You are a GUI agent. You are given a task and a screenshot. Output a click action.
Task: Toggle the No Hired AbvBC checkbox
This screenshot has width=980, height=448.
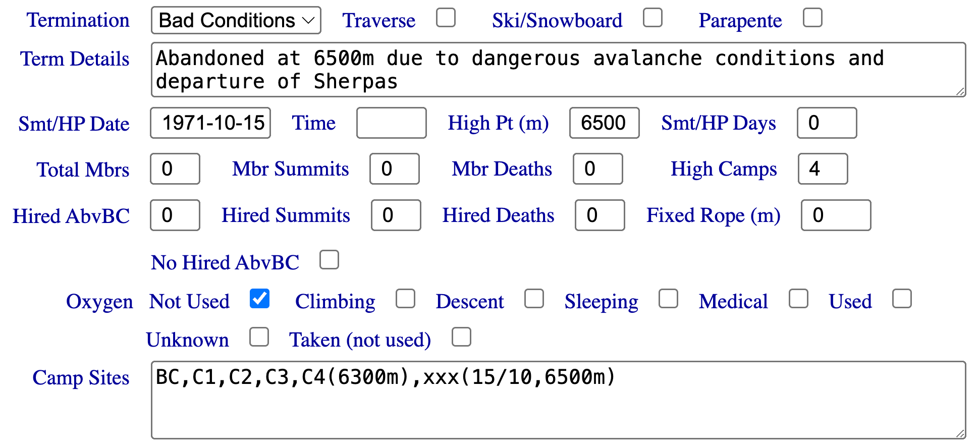329,260
